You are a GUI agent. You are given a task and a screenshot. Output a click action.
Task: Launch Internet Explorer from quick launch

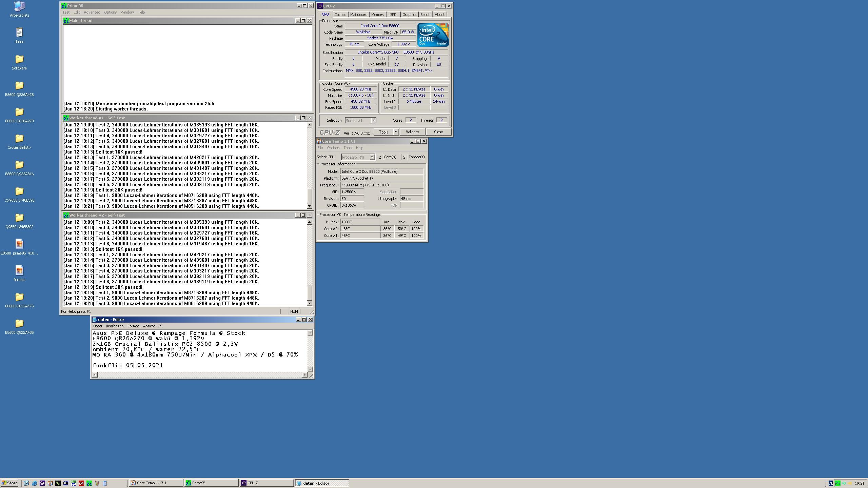[x=34, y=483]
